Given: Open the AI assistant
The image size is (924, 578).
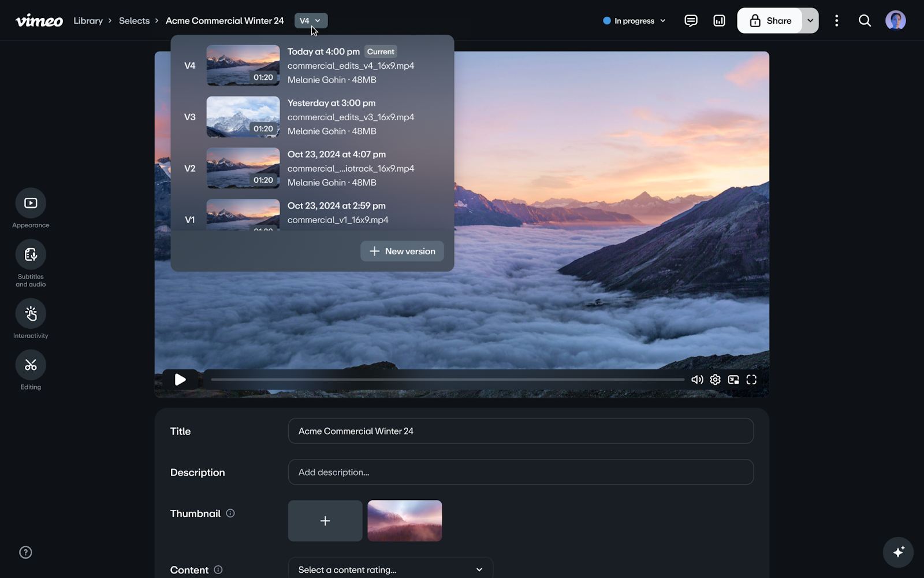Looking at the screenshot, I should coord(897,552).
